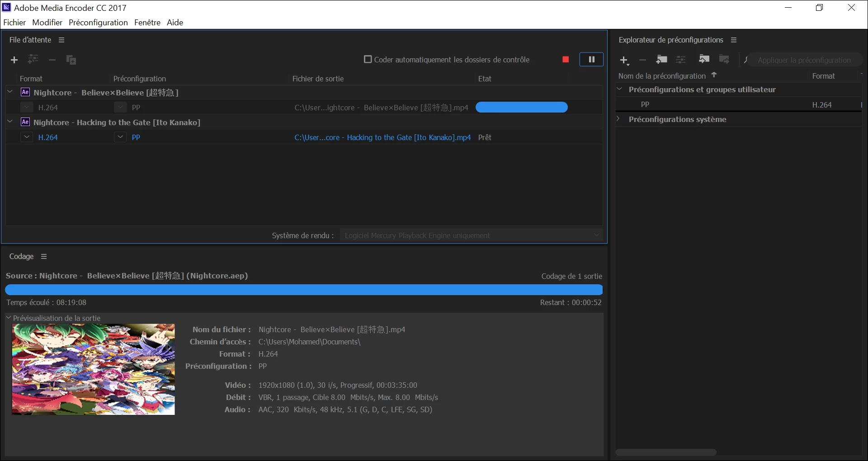Screen dimensions: 868x461
Task: Open preset settings sliders icon in browser
Action: point(681,60)
